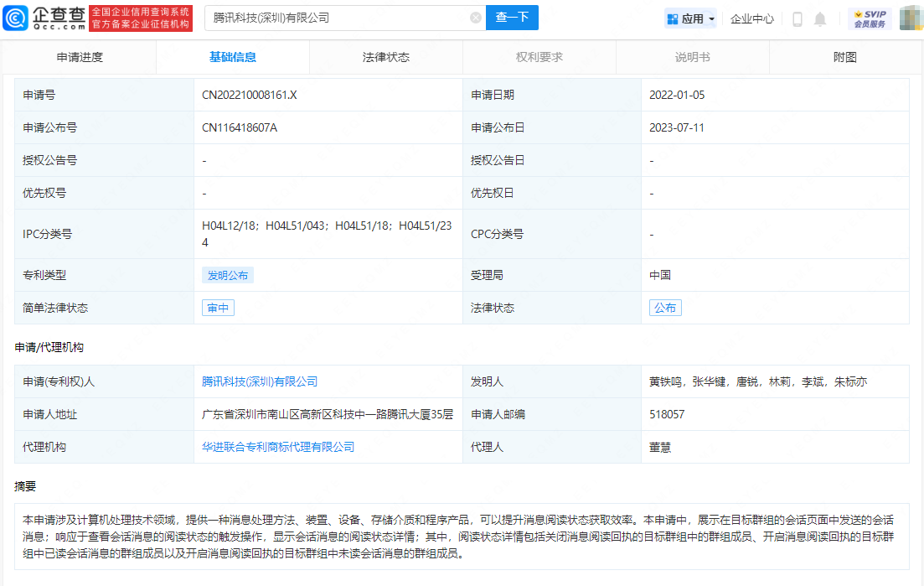
Task: Click the 代理人 field label
Action: tap(487, 448)
